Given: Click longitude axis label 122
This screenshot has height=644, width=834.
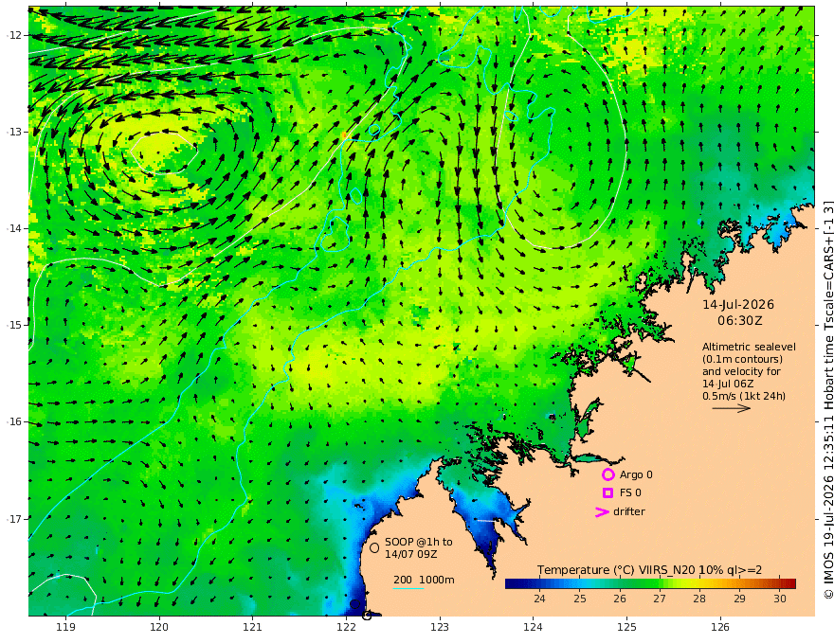Looking at the screenshot, I should (x=346, y=628).
